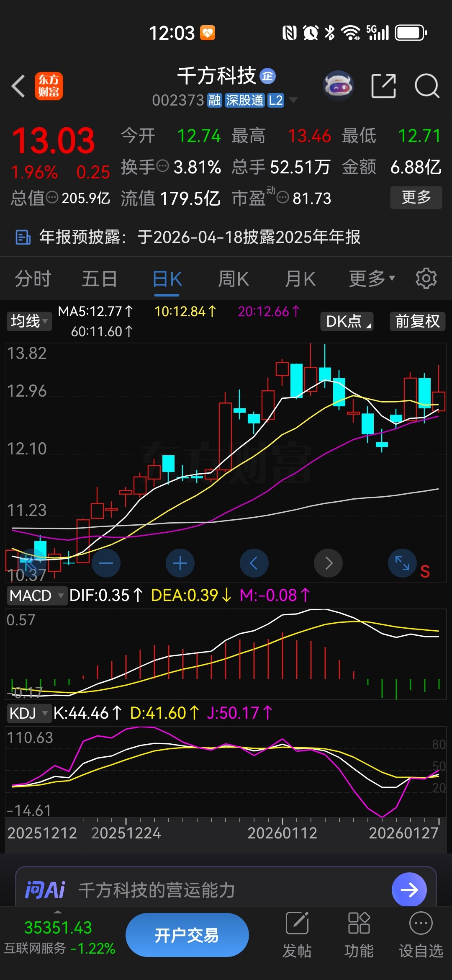Submit the 问AI query arrow button
Screen dimensions: 452x980
[409, 890]
